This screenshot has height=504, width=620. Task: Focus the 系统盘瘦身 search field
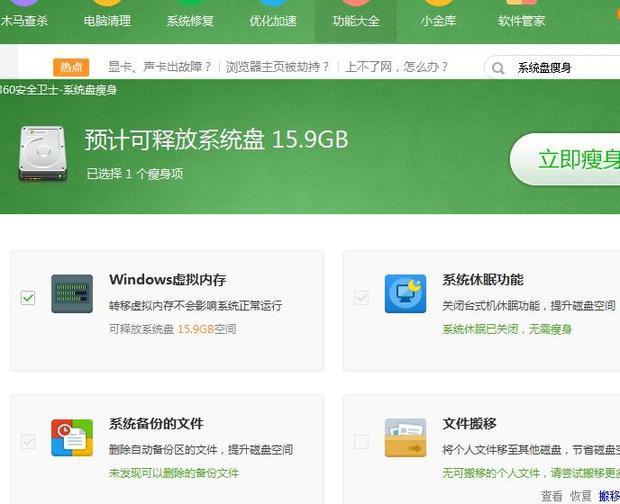click(554, 68)
